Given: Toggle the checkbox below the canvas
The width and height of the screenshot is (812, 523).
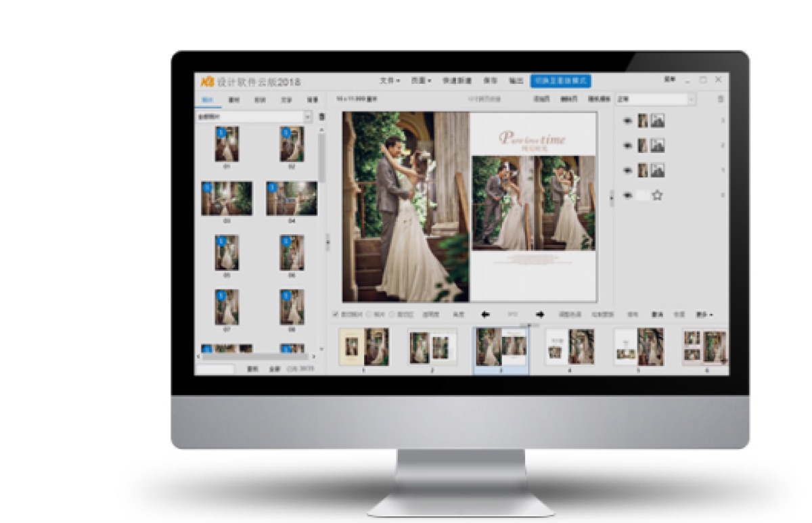Looking at the screenshot, I should [x=336, y=315].
